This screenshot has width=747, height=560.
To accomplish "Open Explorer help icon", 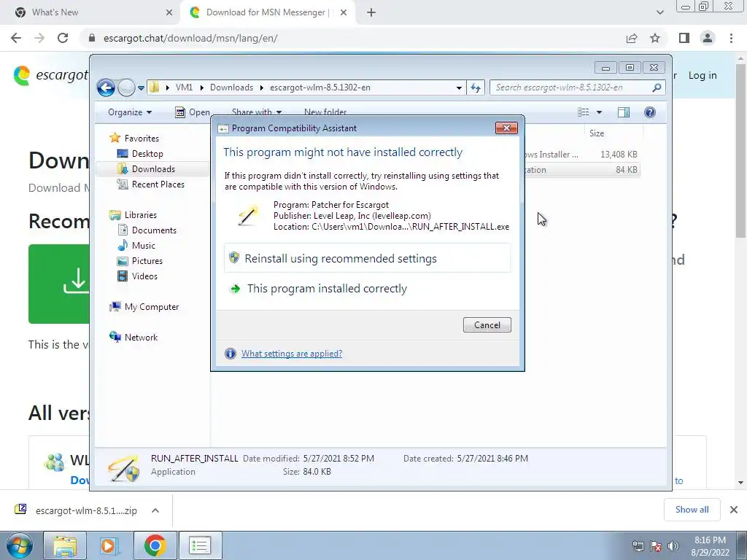I will (650, 112).
